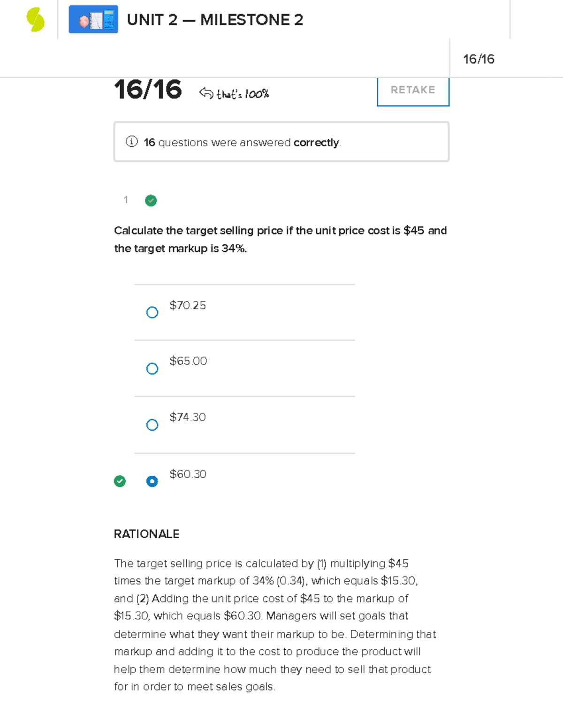Open the course thumbnail icon in header
This screenshot has width=563, height=728.
click(x=93, y=20)
